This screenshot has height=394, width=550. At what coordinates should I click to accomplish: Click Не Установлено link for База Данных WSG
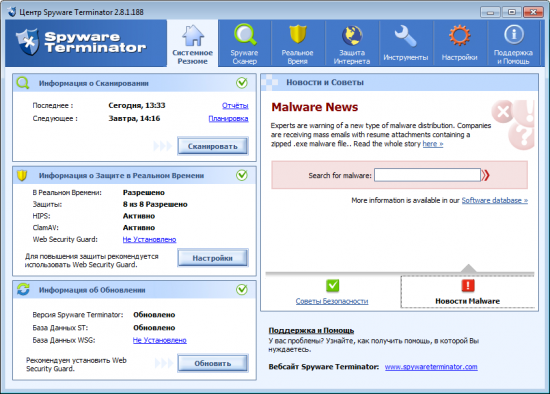(x=160, y=340)
